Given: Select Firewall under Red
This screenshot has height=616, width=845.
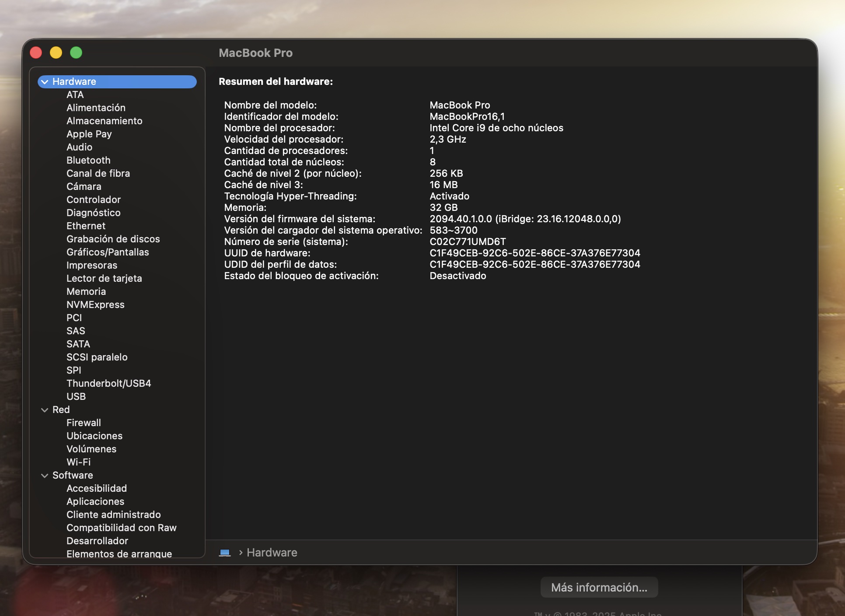Looking at the screenshot, I should (x=84, y=423).
